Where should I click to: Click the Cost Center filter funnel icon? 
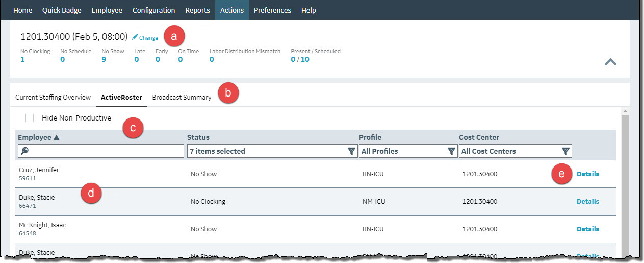pyautogui.click(x=565, y=151)
